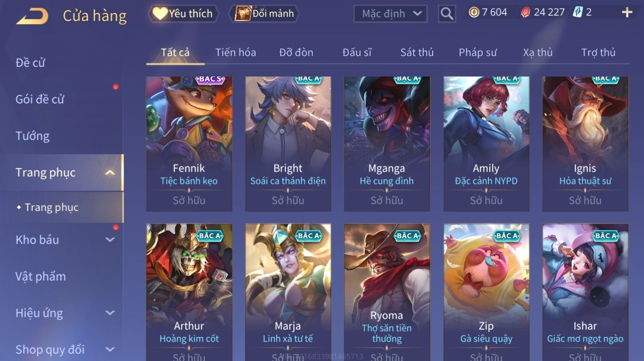The height and width of the screenshot is (361, 644).
Task: Select the Fennik Tiệc bánh kẹo skin card
Action: coord(189,144)
